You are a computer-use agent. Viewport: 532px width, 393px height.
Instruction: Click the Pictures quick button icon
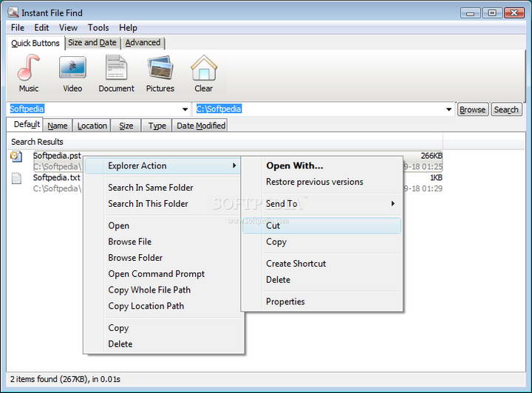[x=160, y=67]
